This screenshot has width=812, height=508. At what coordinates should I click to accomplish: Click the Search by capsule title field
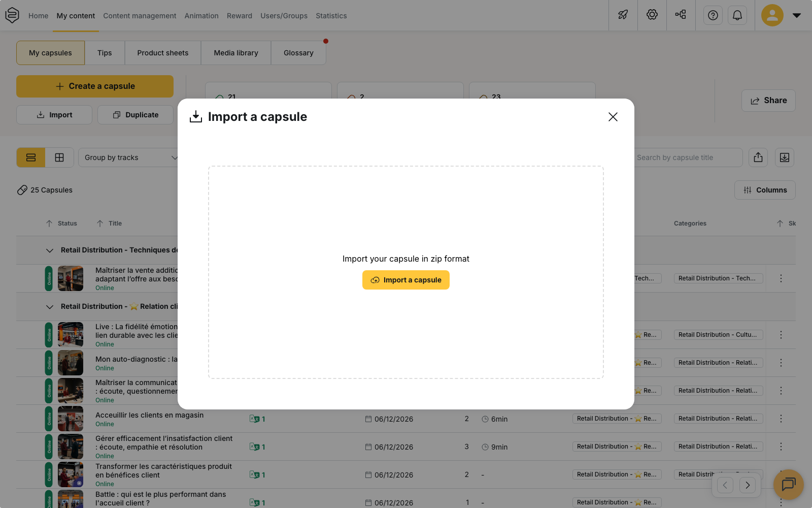click(688, 157)
